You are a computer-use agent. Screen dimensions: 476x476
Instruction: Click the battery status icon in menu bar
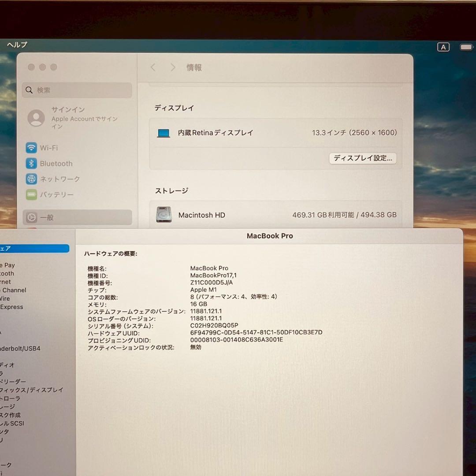click(x=466, y=47)
